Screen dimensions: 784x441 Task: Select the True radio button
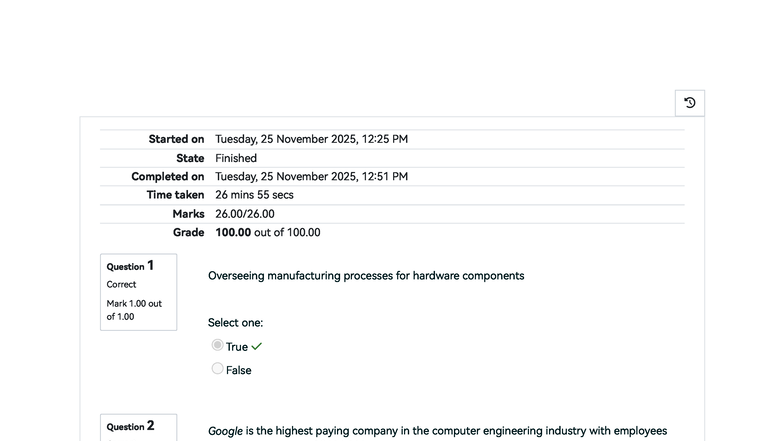click(217, 345)
